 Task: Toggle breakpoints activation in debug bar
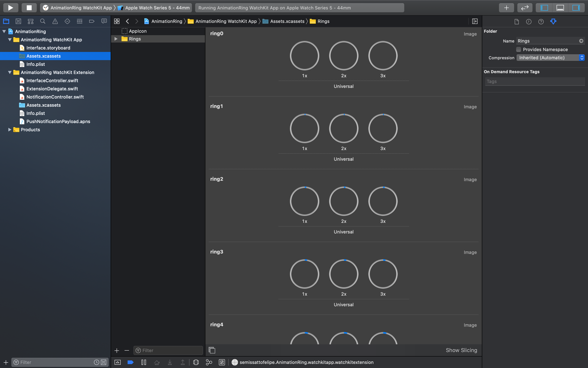point(130,362)
